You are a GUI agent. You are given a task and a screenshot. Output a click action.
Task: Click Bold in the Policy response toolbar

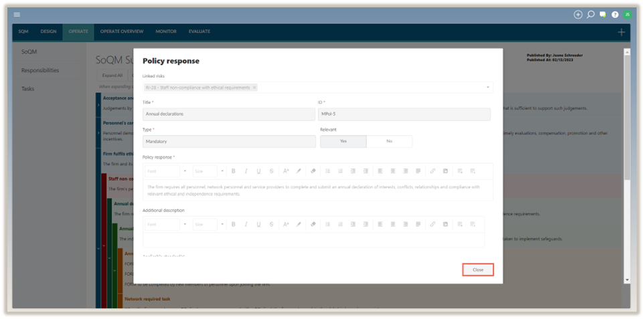tap(233, 171)
